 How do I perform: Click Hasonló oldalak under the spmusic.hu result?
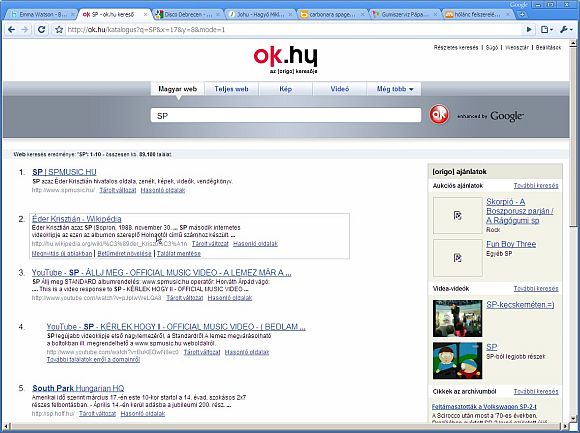pos(163,190)
